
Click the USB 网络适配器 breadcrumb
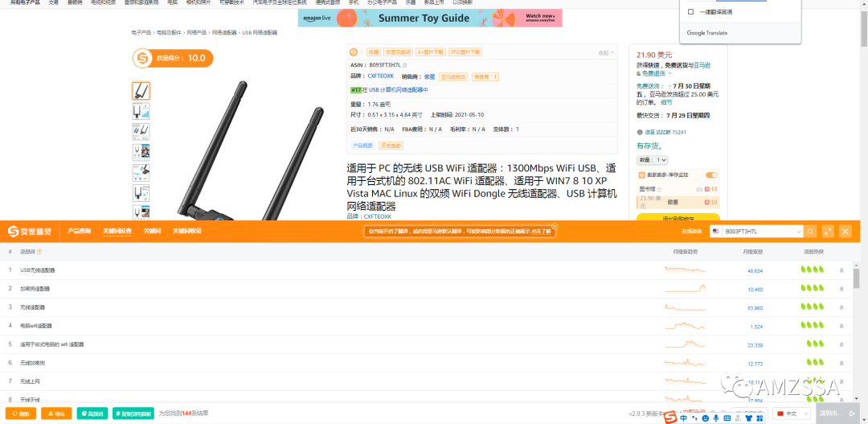click(x=260, y=33)
